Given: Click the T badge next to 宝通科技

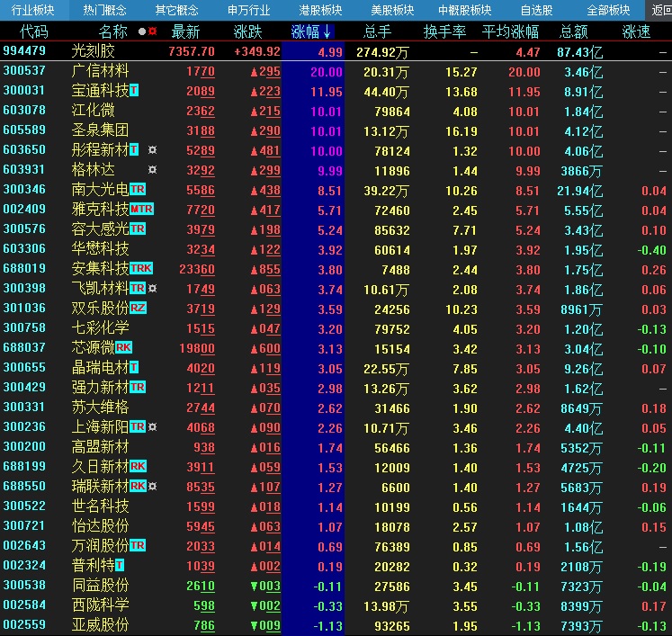Looking at the screenshot, I should [x=134, y=91].
